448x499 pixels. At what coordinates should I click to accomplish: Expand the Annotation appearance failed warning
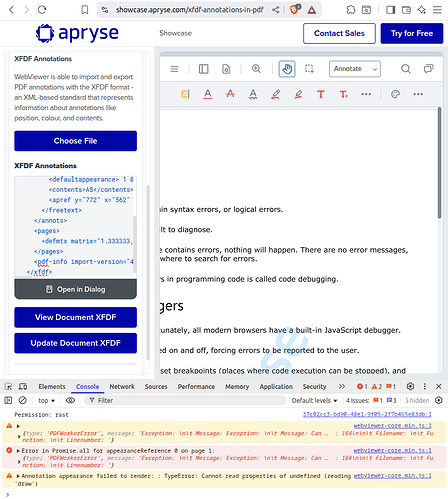tap(18, 476)
